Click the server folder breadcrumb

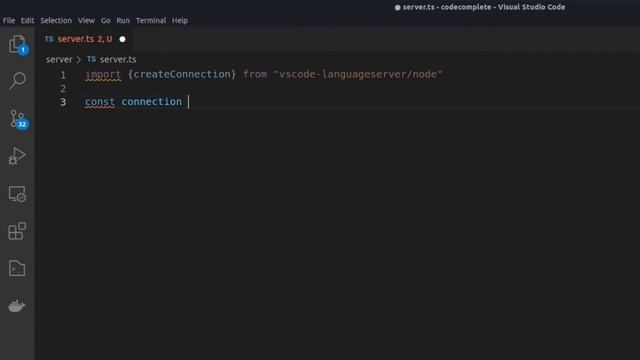pyautogui.click(x=59, y=60)
